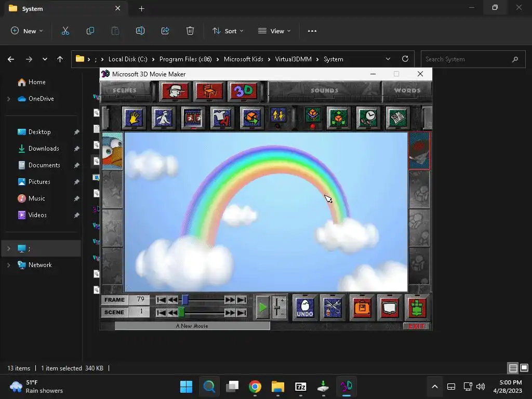
Task: Select the bird actor thumbnail
Action: (x=112, y=151)
